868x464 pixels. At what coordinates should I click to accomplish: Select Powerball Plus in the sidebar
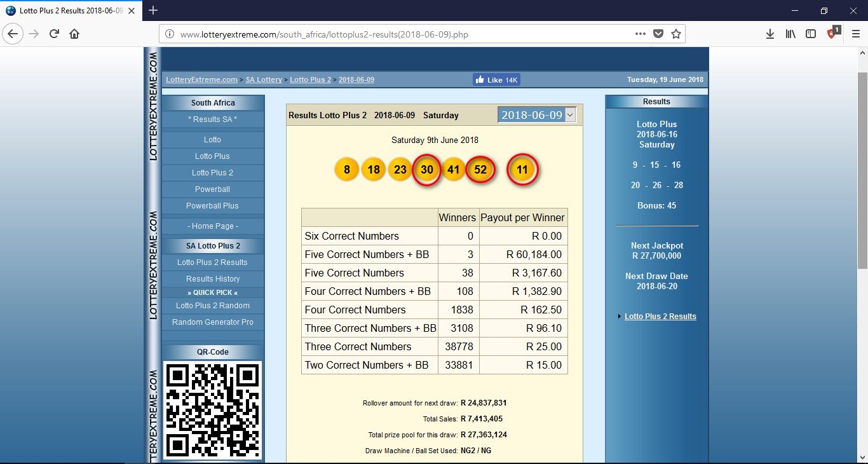point(213,205)
